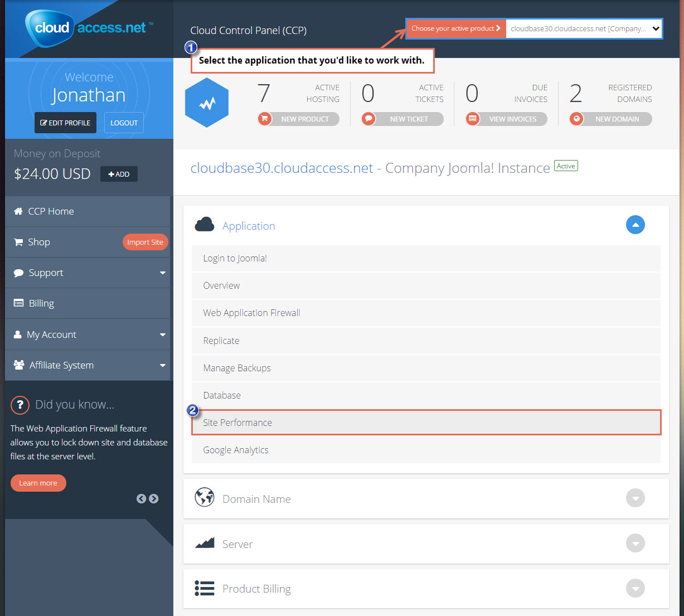Click the blue hexagon activity icon
Image resolution: width=684 pixels, height=616 pixels.
point(207,103)
